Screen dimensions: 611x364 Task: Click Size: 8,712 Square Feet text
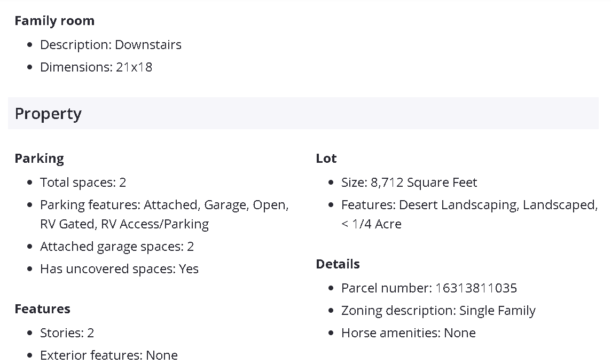click(x=409, y=183)
